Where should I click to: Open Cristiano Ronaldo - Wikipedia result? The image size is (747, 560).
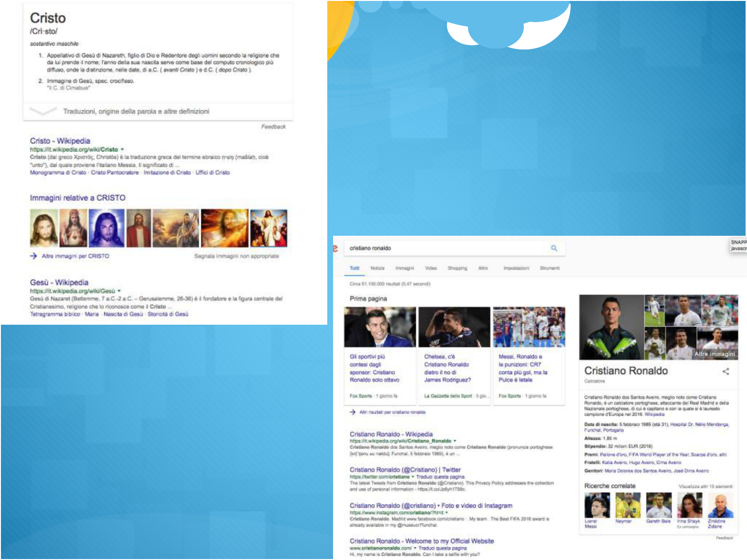click(x=391, y=434)
